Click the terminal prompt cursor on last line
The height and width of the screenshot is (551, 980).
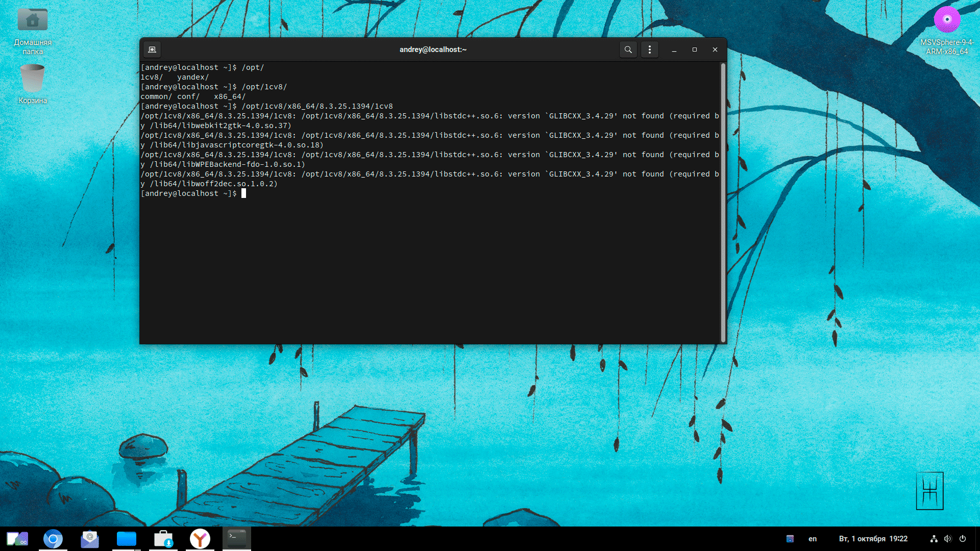tap(244, 193)
